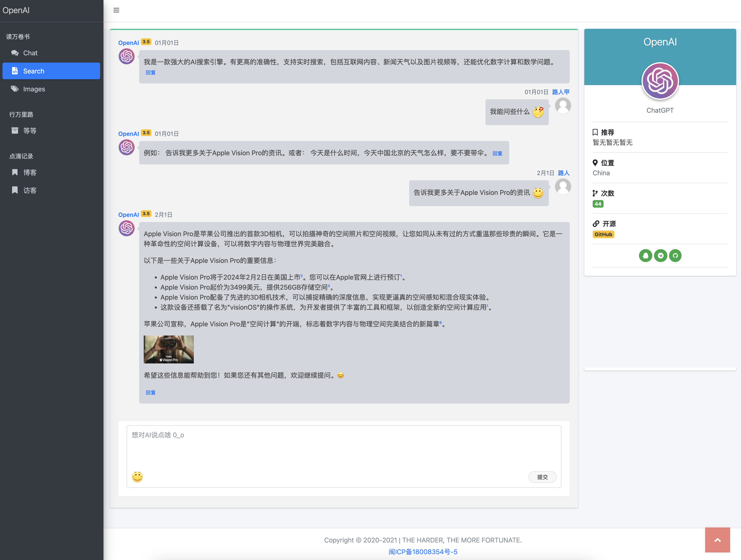Screen dimensions: 741x560
Task: Click the Search file-code icon
Action: 15,71
